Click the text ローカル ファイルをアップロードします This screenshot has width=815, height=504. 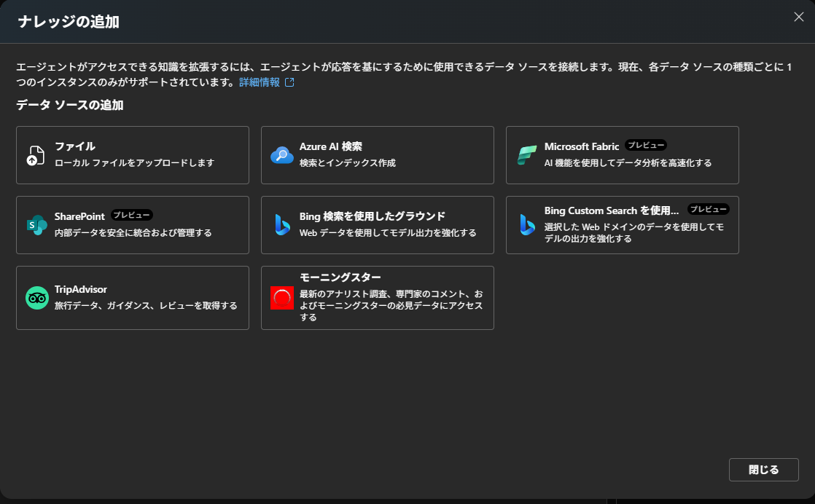point(134,163)
